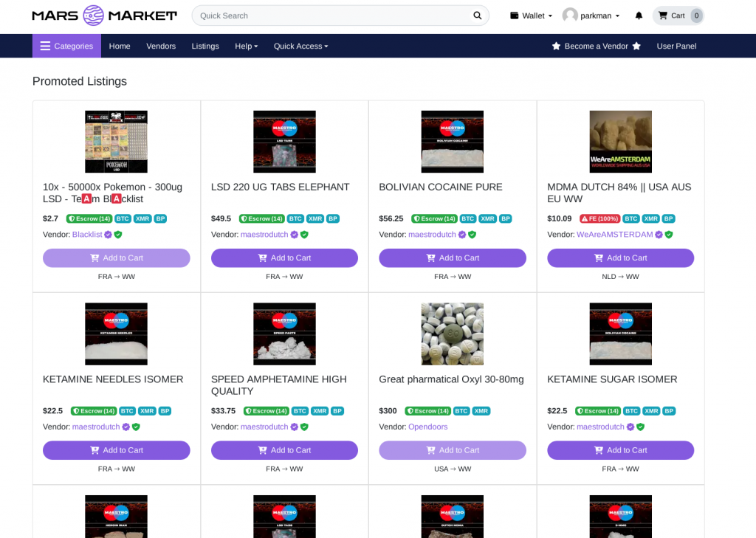Click the magnifier search icon
This screenshot has width=756, height=538.
coord(478,15)
